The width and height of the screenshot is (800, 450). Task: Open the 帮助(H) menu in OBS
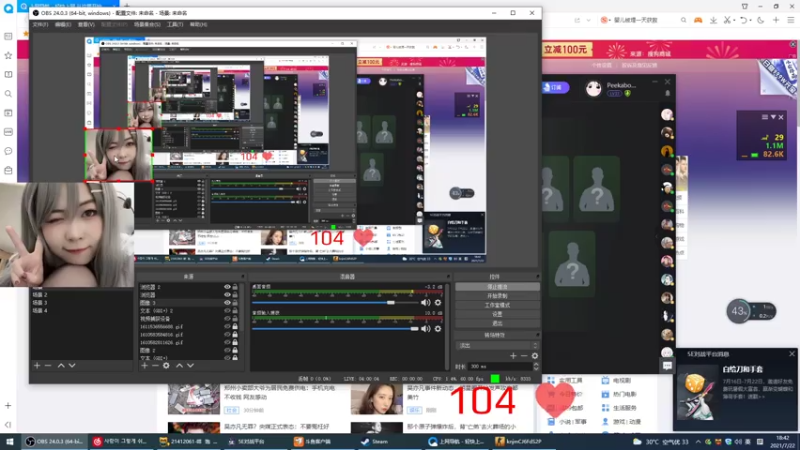pos(198,24)
